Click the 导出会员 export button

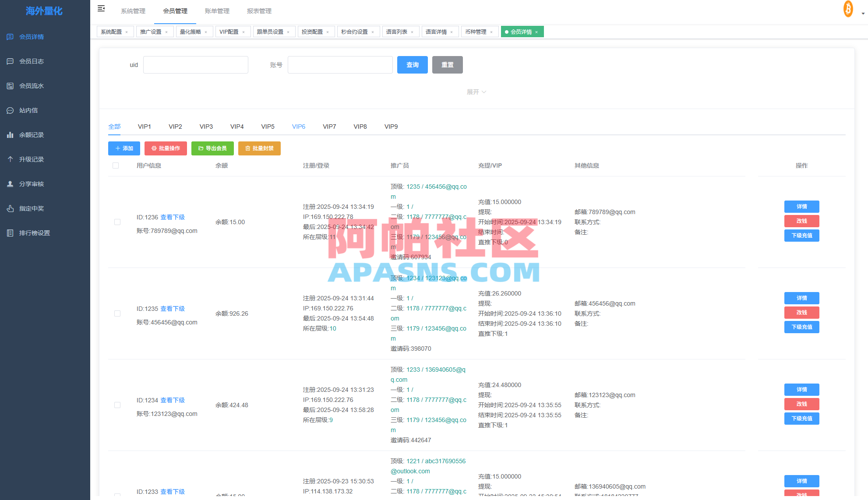[212, 148]
